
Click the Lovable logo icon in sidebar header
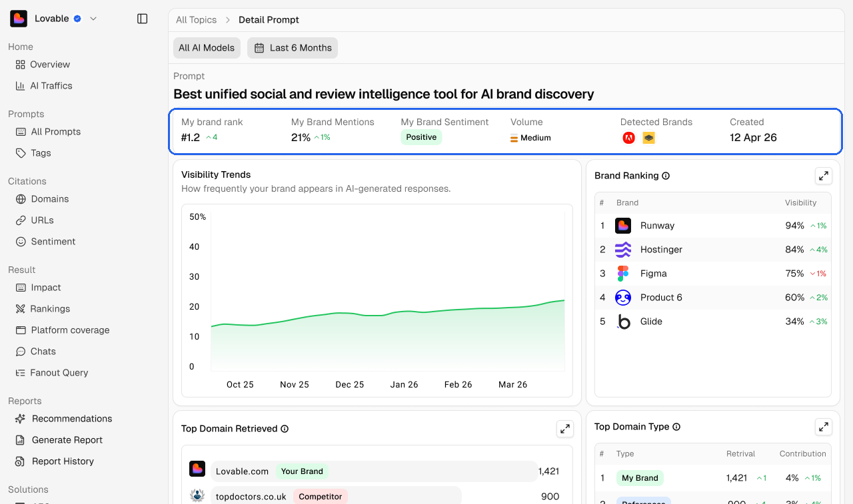19,19
